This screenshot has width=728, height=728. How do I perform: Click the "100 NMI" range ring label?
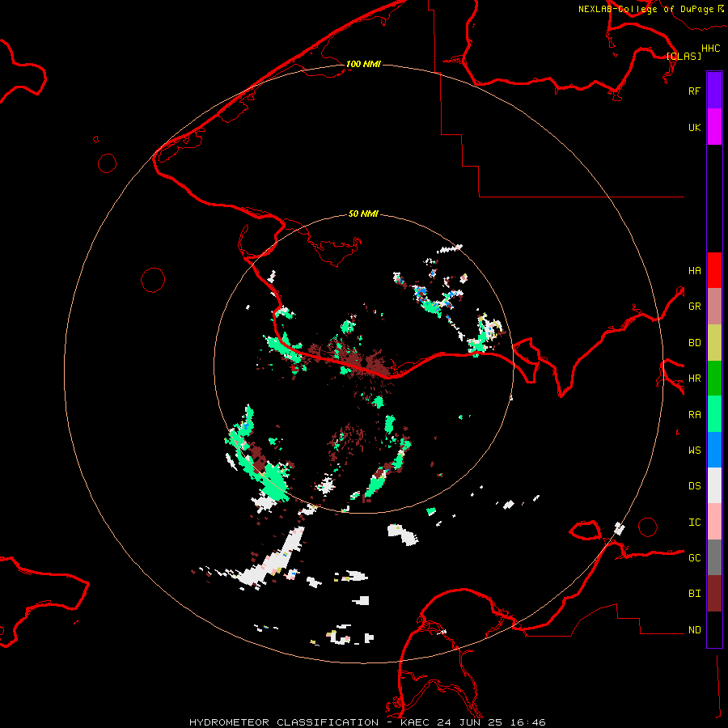363,64
